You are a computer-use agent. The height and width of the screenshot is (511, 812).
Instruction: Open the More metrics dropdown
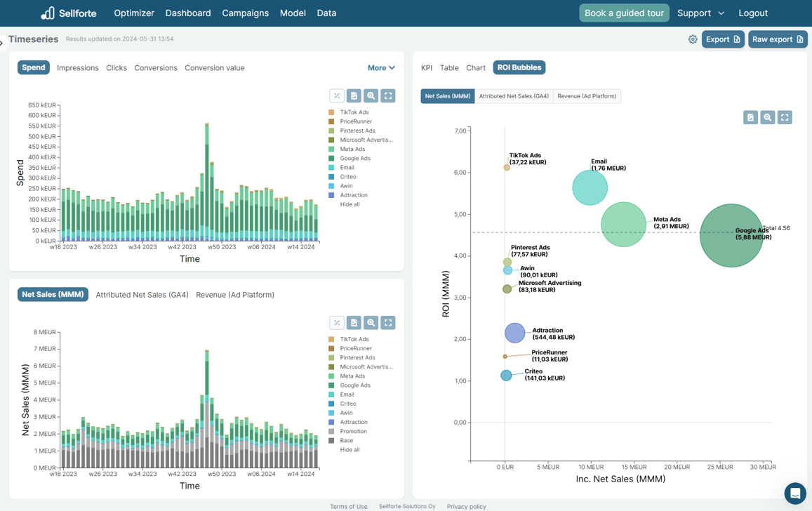click(x=380, y=67)
